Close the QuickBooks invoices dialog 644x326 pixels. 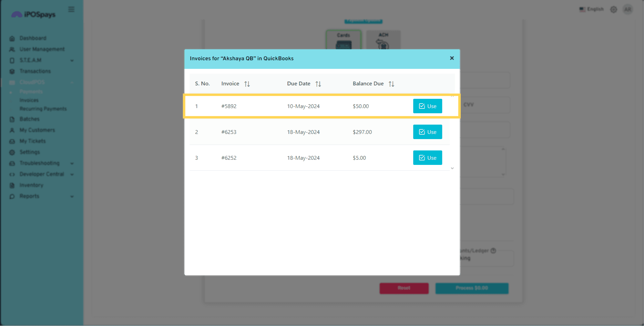click(452, 58)
